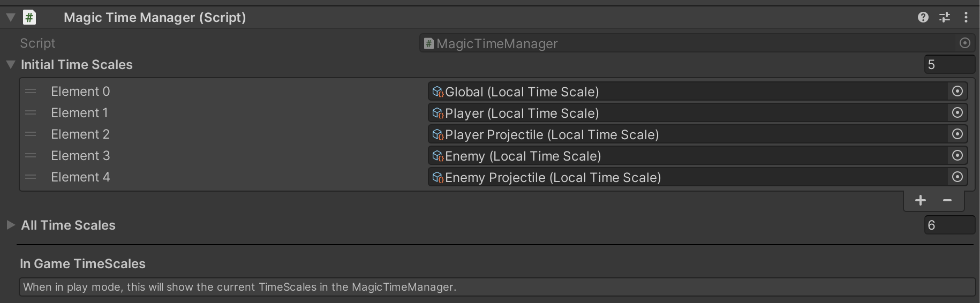Viewport: 980px width, 303px height.
Task: Open the component presets icon
Action: [945, 18]
